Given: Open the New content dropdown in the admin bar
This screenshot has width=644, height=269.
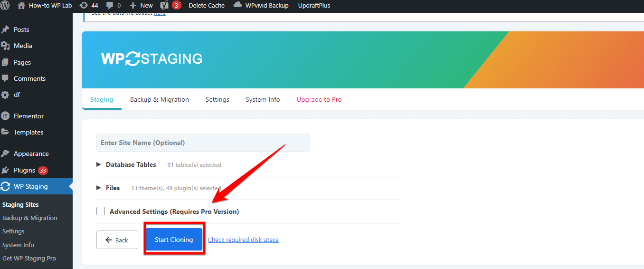Looking at the screenshot, I should (142, 6).
